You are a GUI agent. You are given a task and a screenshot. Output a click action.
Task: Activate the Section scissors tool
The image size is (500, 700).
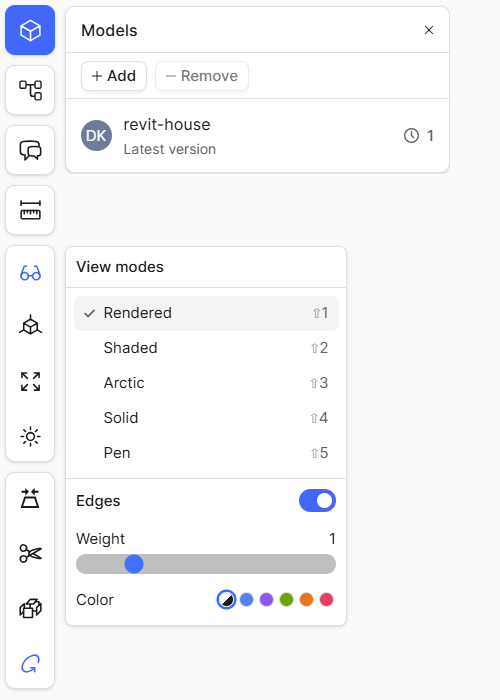pos(30,554)
